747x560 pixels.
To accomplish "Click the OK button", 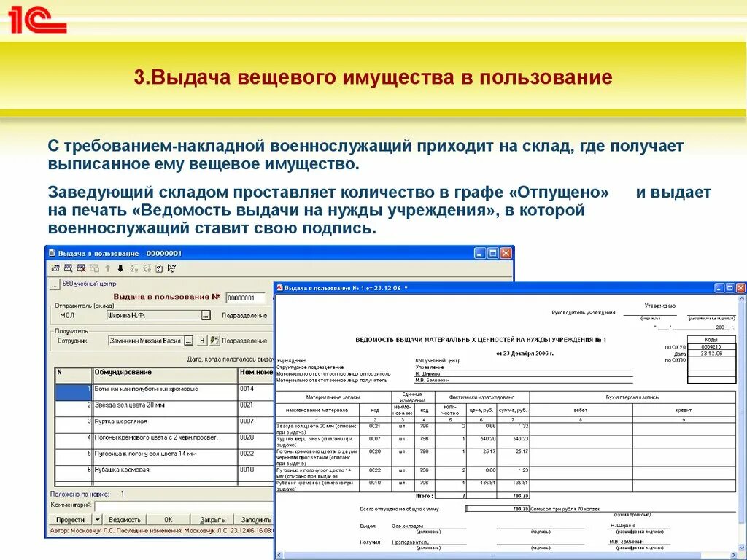I will pos(169,519).
